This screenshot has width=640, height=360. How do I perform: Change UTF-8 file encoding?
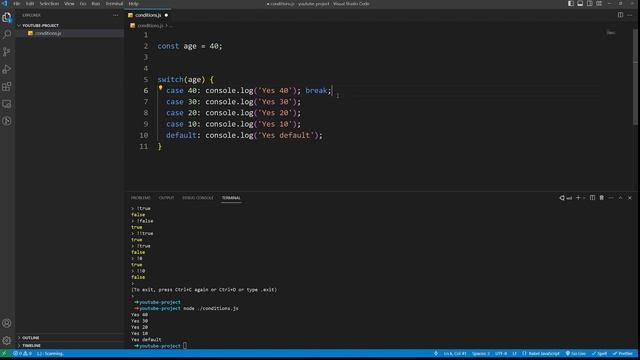pyautogui.click(x=501, y=354)
